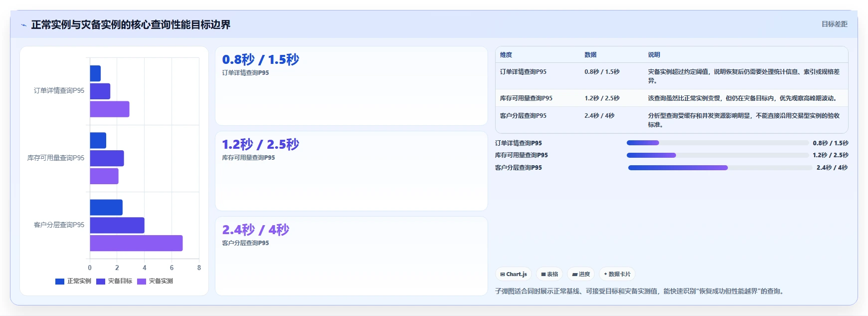
Task: Click the 目标差距 label in the header
Action: pos(835,24)
